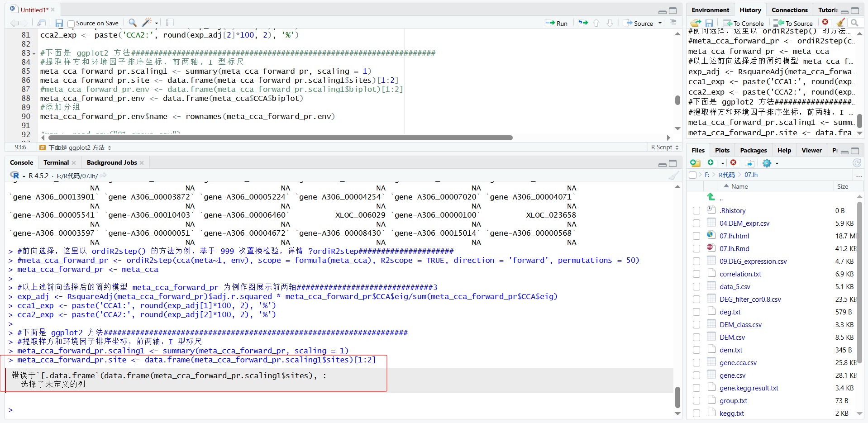Save the Untitled1 script
Screen dimensions: 868x423
[58, 23]
